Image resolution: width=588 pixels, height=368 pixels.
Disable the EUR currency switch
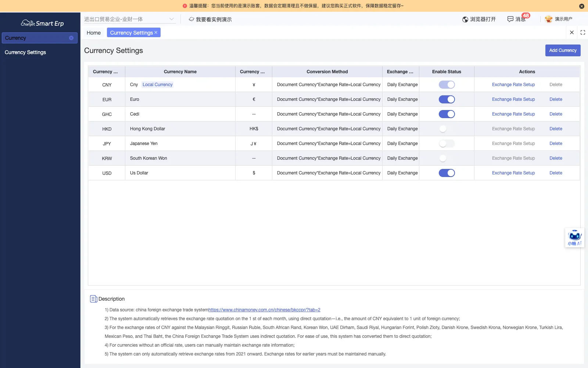[447, 99]
